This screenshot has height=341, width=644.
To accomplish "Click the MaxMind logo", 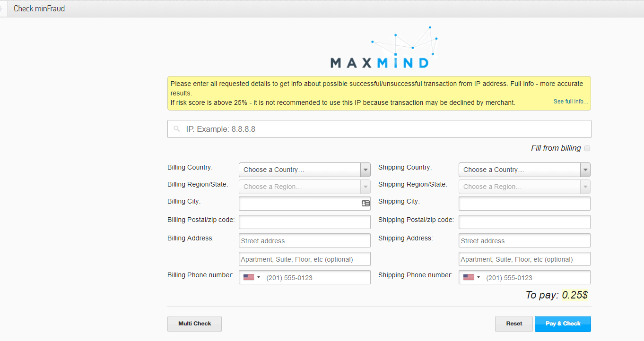I will pos(379,48).
